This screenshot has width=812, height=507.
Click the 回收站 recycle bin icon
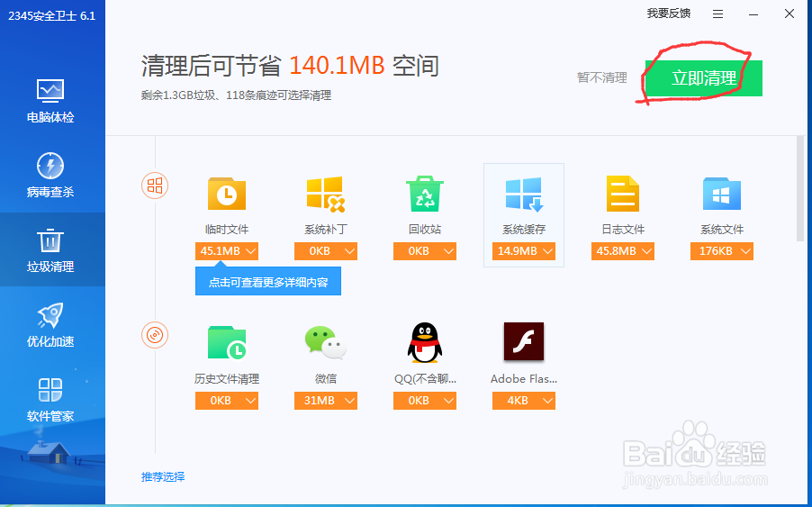tap(425, 194)
